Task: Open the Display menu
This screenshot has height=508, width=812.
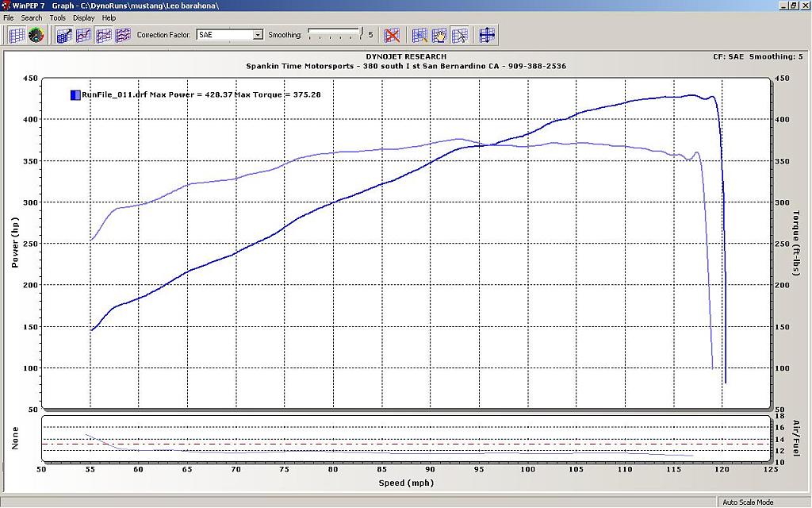Action: click(x=83, y=17)
